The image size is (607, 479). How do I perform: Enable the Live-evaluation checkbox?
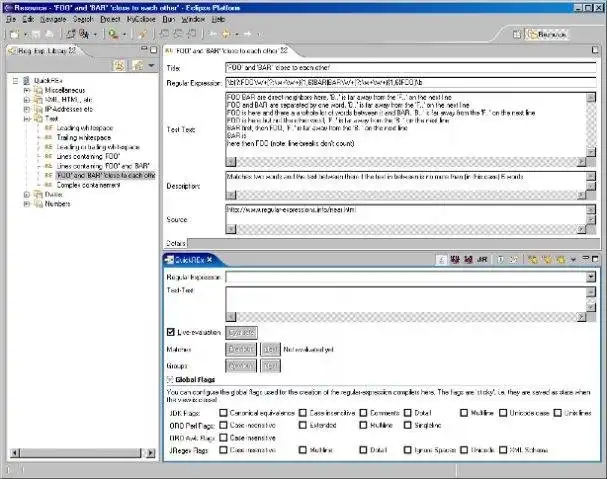171,332
